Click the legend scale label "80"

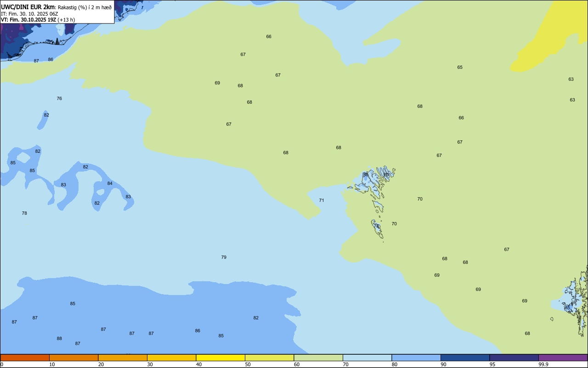click(x=395, y=364)
